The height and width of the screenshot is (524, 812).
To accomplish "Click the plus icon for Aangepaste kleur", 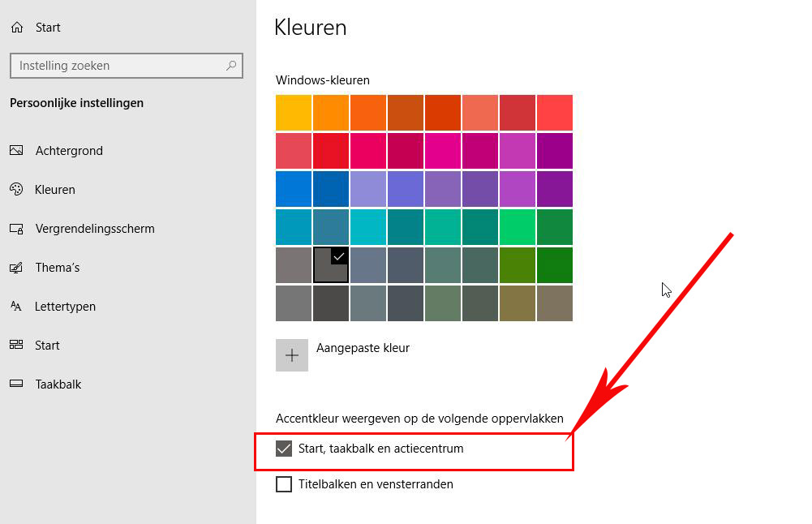I will pos(292,355).
